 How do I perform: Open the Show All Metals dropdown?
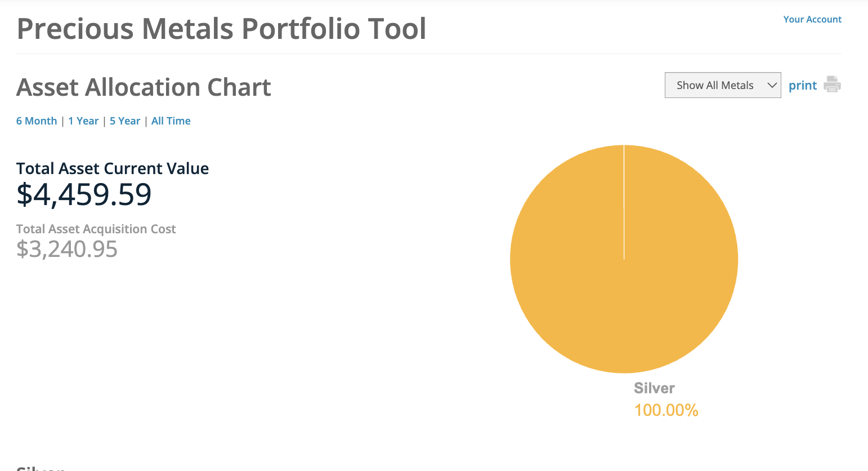(723, 85)
